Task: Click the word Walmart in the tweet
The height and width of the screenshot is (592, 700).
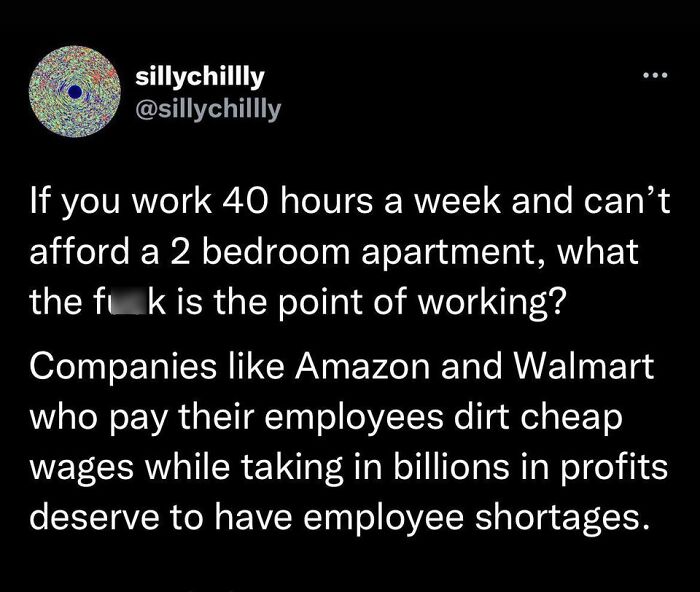Action: [x=584, y=367]
